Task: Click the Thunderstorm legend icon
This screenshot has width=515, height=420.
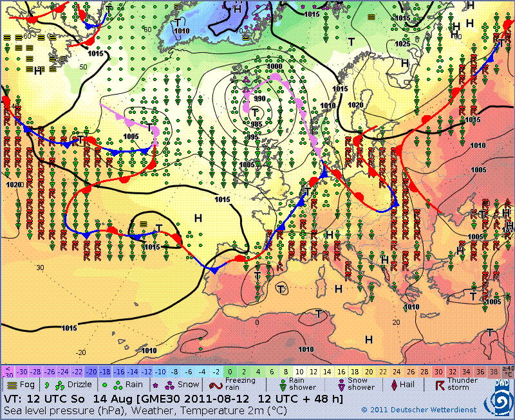Action: pyautogui.click(x=440, y=385)
